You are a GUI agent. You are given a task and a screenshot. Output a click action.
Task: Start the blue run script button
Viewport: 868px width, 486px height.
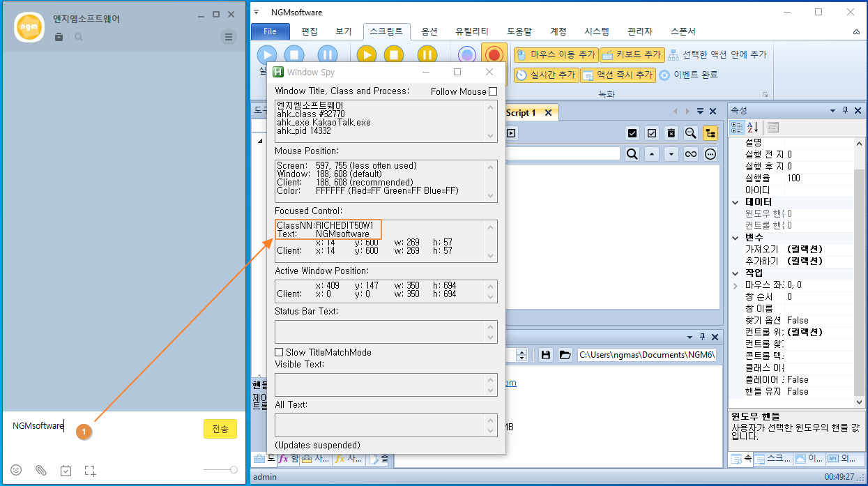pyautogui.click(x=267, y=55)
